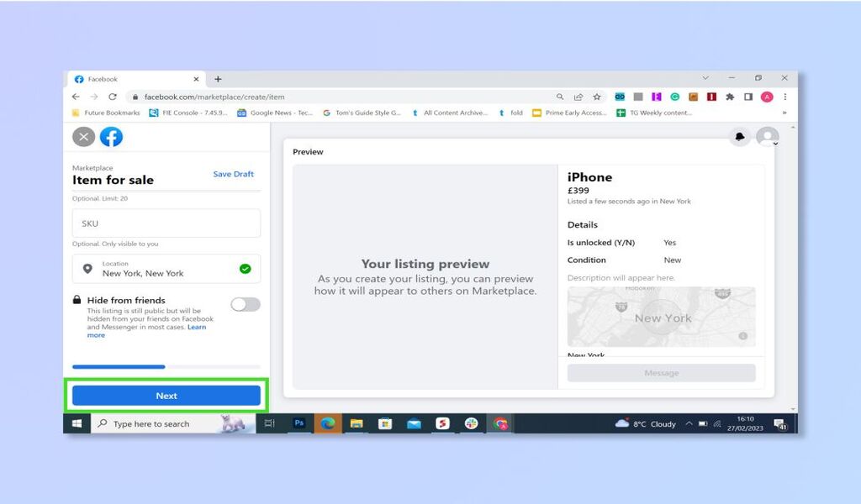Open the Facebook account profile menu
This screenshot has width=861, height=504.
pos(767,137)
